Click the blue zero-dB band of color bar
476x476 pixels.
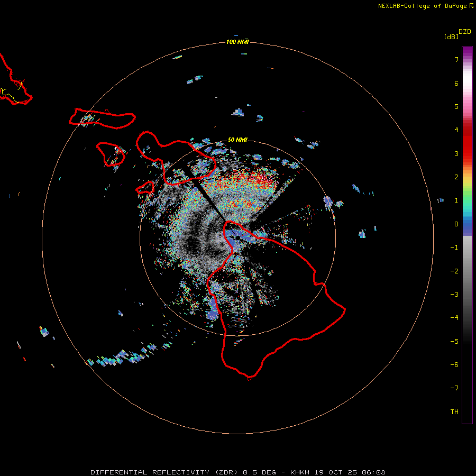(467, 227)
